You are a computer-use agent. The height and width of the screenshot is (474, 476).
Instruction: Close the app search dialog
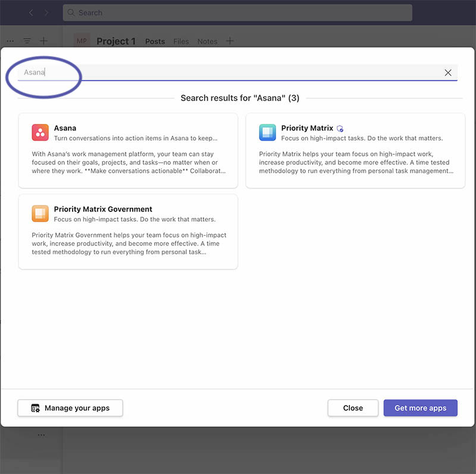point(353,408)
